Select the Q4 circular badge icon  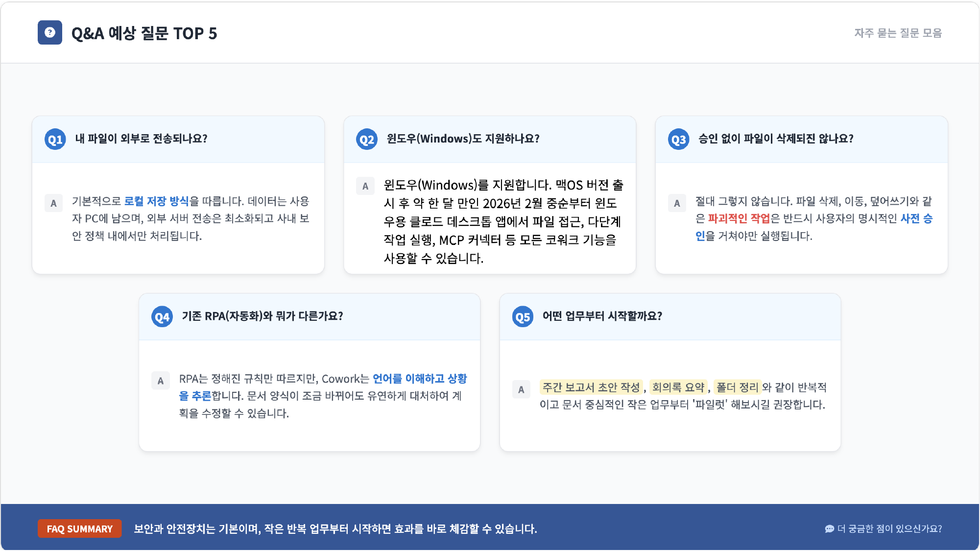click(162, 317)
